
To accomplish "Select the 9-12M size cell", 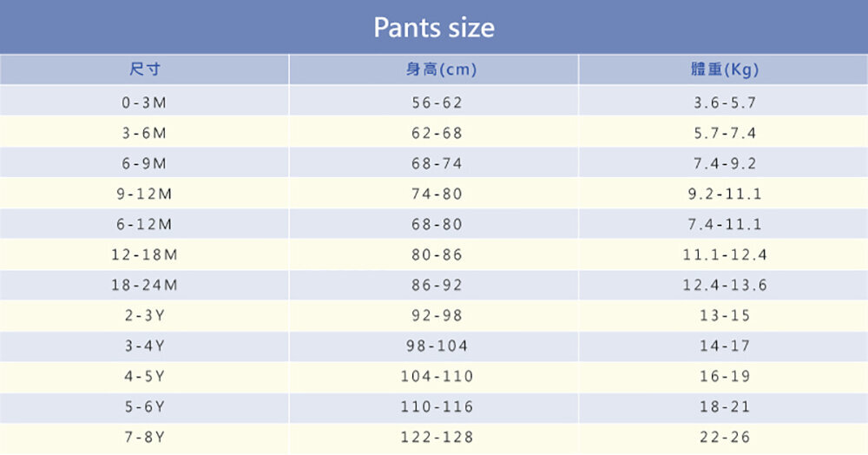I will (144, 194).
